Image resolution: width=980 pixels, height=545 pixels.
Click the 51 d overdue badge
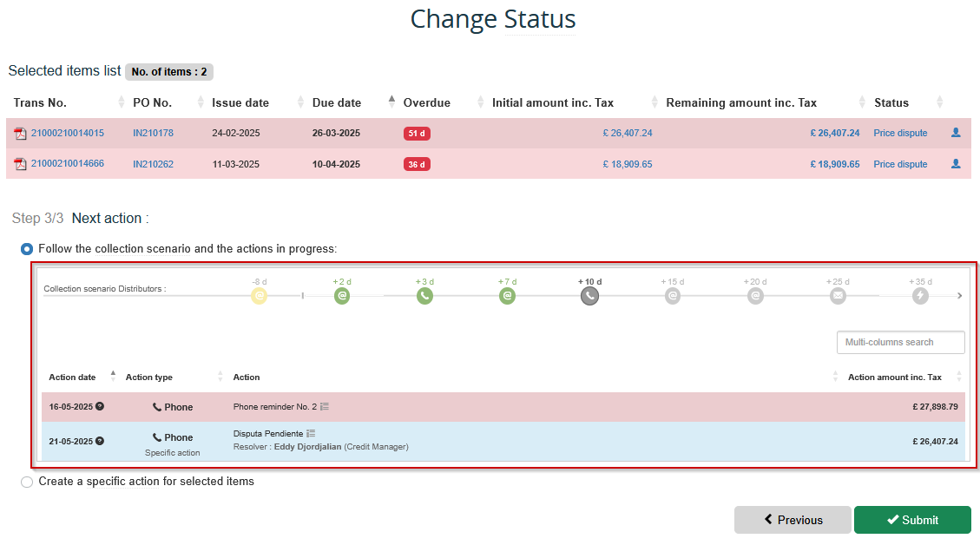point(417,134)
